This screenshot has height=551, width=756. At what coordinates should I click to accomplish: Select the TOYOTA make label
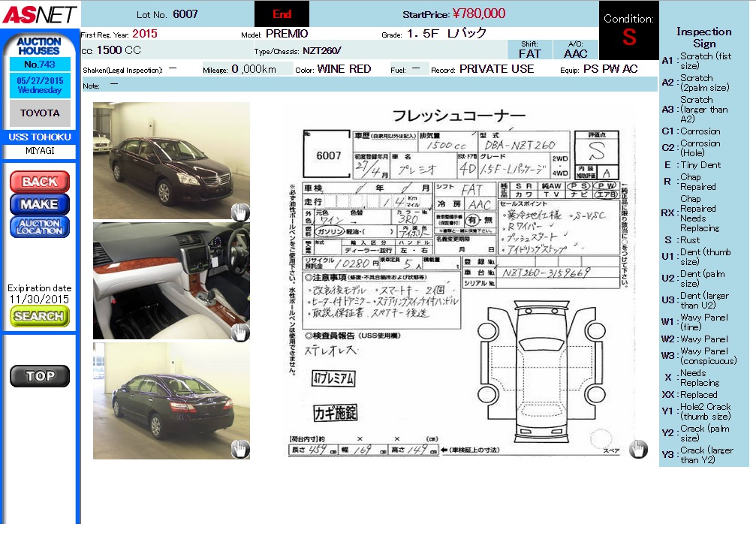(40, 113)
